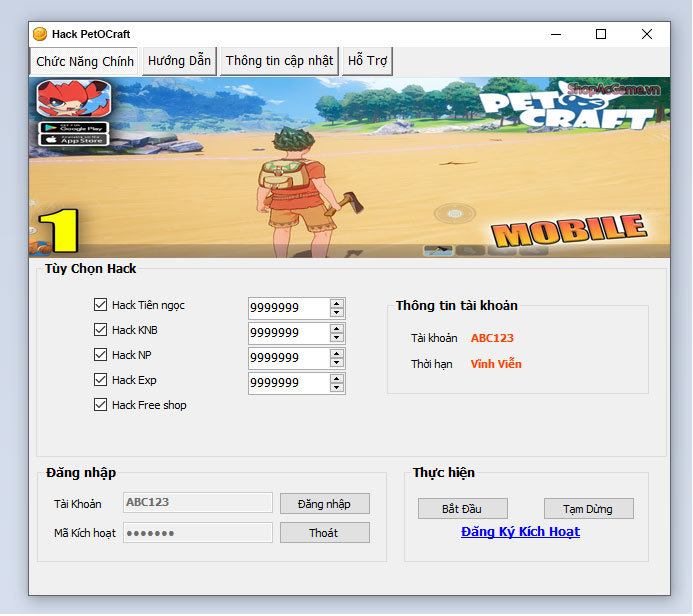Maximize the Hack PetOCraft window
Image resolution: width=693 pixels, height=616 pixels.
click(601, 34)
